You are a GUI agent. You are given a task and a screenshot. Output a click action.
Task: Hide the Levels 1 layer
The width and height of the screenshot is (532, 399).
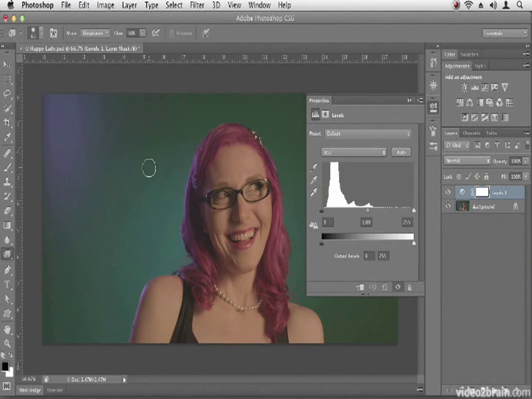(x=448, y=192)
